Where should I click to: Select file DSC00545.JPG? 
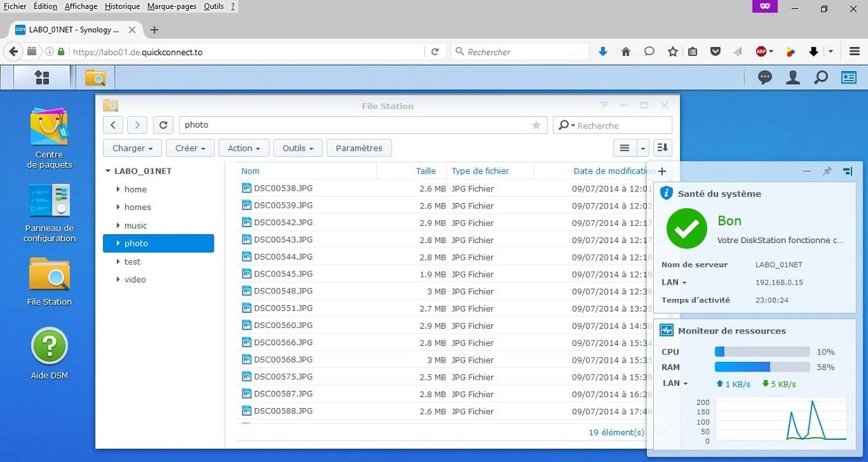(x=283, y=274)
